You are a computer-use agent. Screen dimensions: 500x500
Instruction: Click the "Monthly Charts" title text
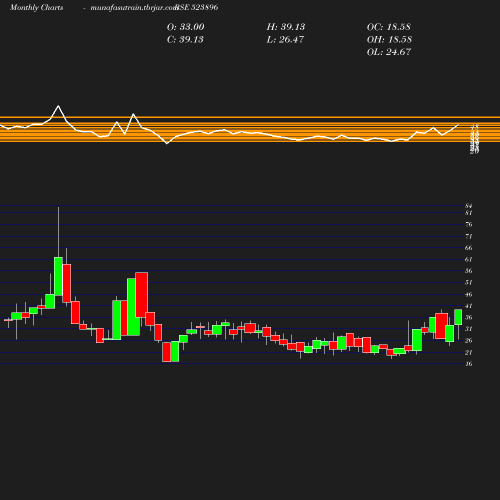click(37, 8)
